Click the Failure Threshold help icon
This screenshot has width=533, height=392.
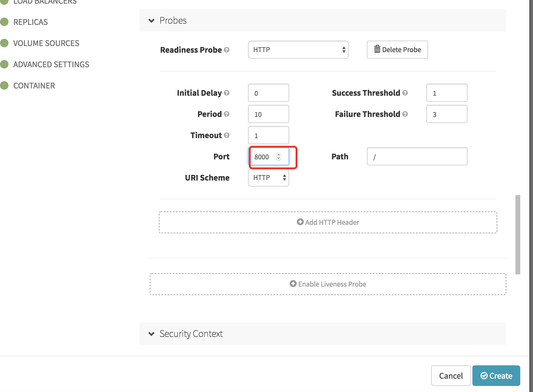coord(405,114)
